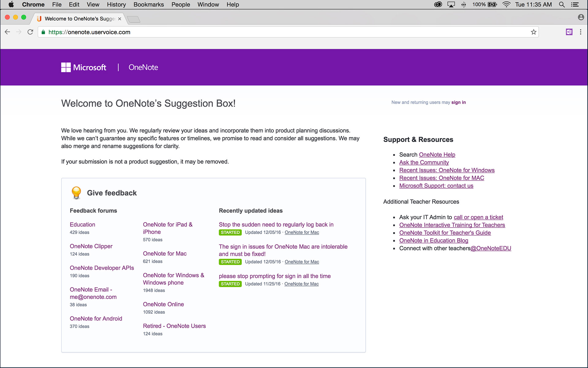The image size is (588, 368).
Task: Open the History menu
Action: point(116,5)
